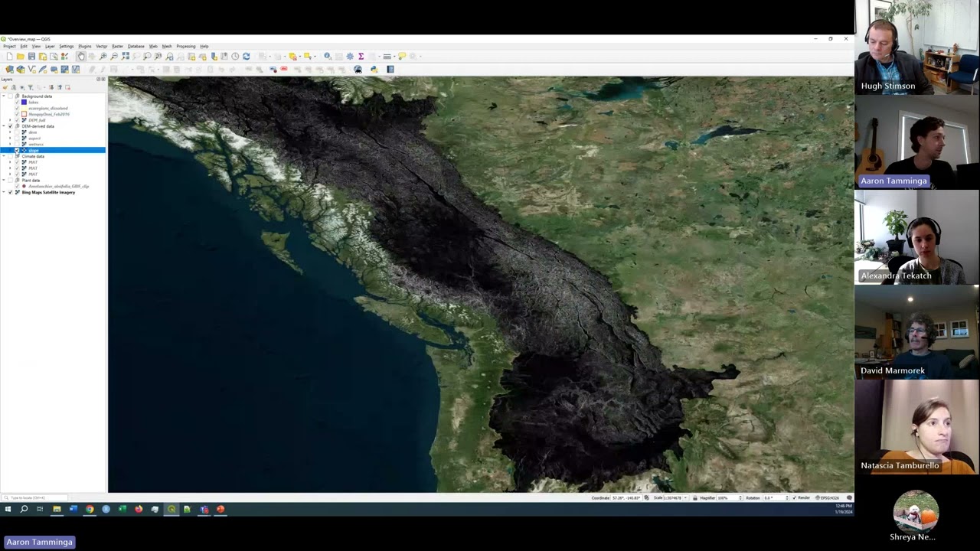
Task: Open the temporal controller clock icon
Action: (235, 56)
